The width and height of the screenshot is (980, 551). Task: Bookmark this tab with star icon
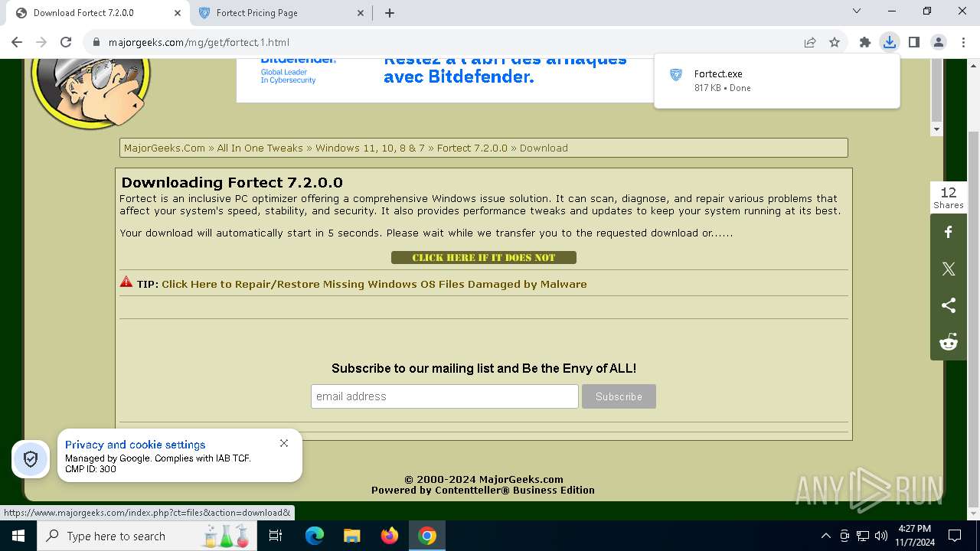click(x=835, y=42)
